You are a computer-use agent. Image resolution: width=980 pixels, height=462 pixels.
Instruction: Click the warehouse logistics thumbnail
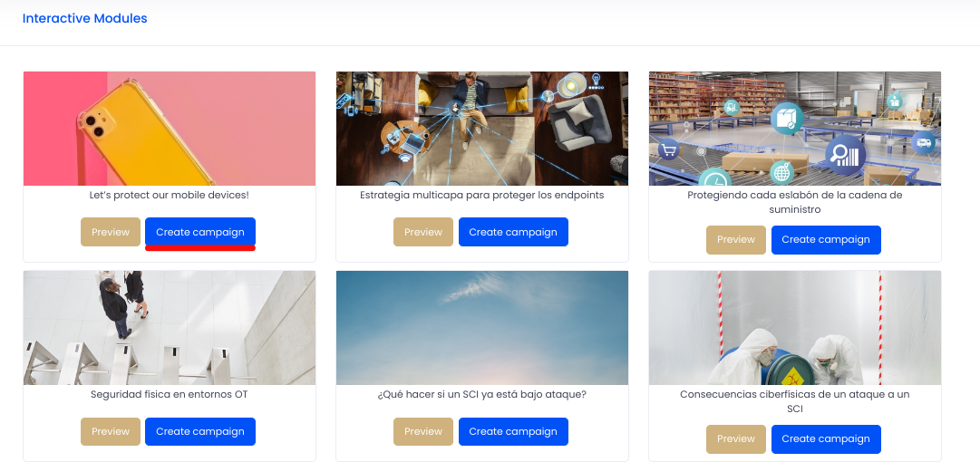(x=795, y=129)
